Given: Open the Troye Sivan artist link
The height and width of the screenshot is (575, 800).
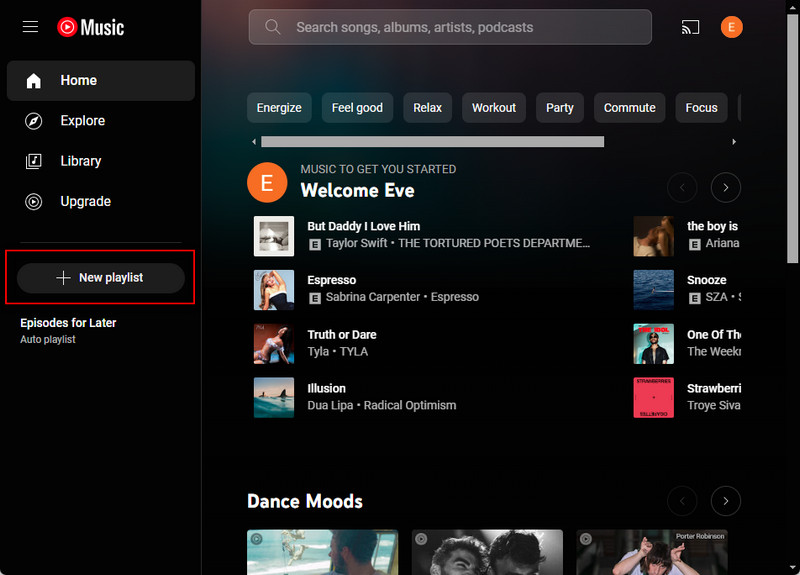Looking at the screenshot, I should [714, 405].
